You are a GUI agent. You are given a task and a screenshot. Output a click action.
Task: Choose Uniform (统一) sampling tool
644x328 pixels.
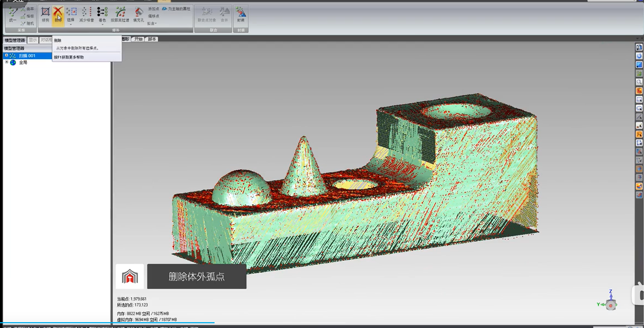13,15
